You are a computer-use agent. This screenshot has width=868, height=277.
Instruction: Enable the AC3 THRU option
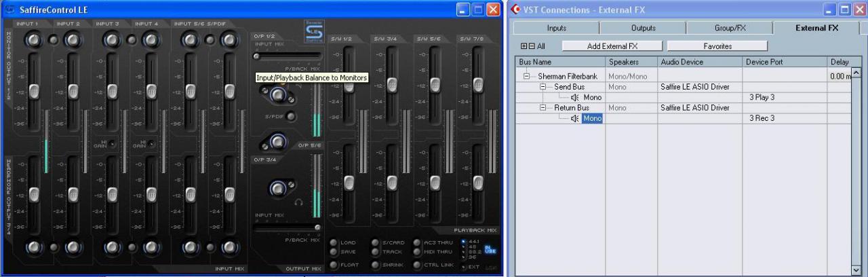417,242
